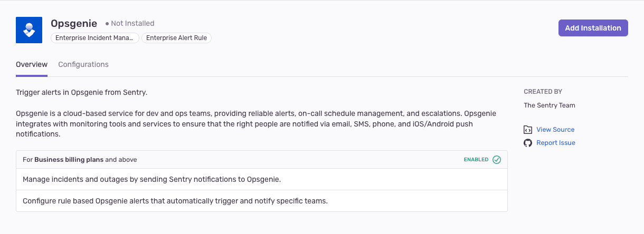
Task: Select the Overview tab
Action: (x=32, y=64)
